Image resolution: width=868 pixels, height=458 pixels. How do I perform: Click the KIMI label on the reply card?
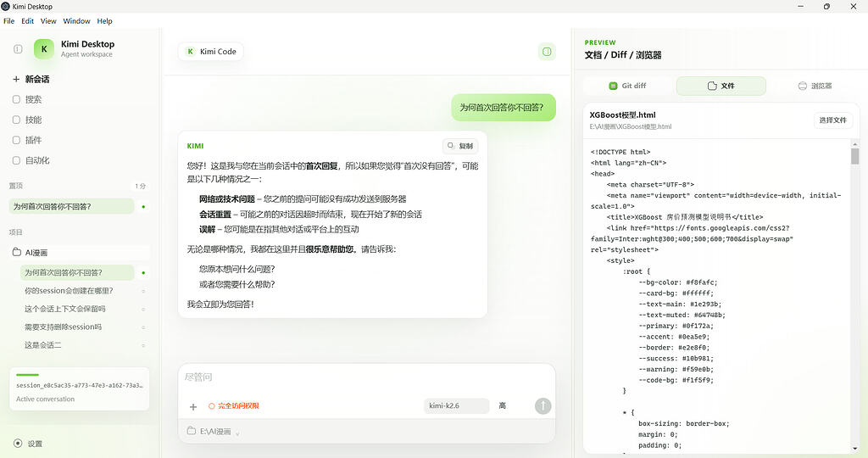click(196, 146)
